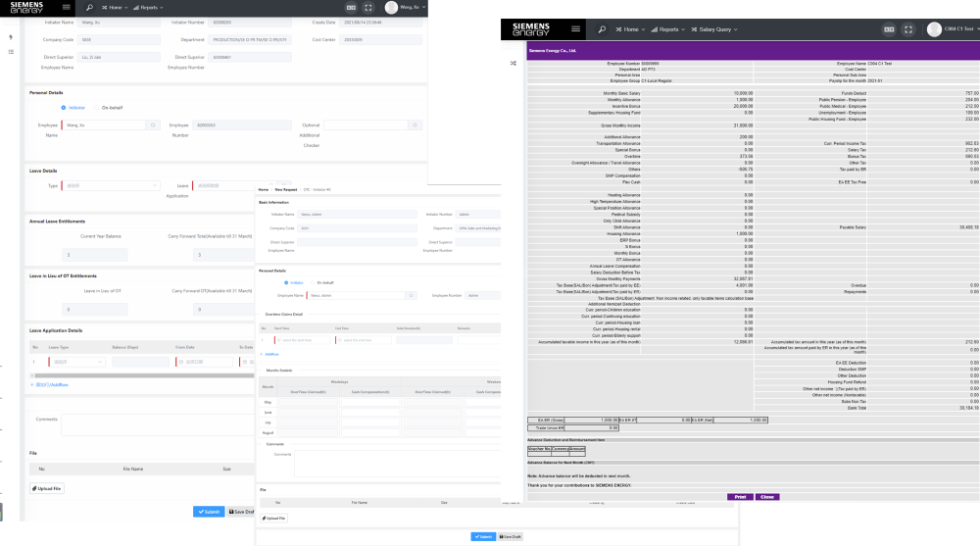Click Upload File in overtime claim form
980x546 pixels.
click(273, 518)
